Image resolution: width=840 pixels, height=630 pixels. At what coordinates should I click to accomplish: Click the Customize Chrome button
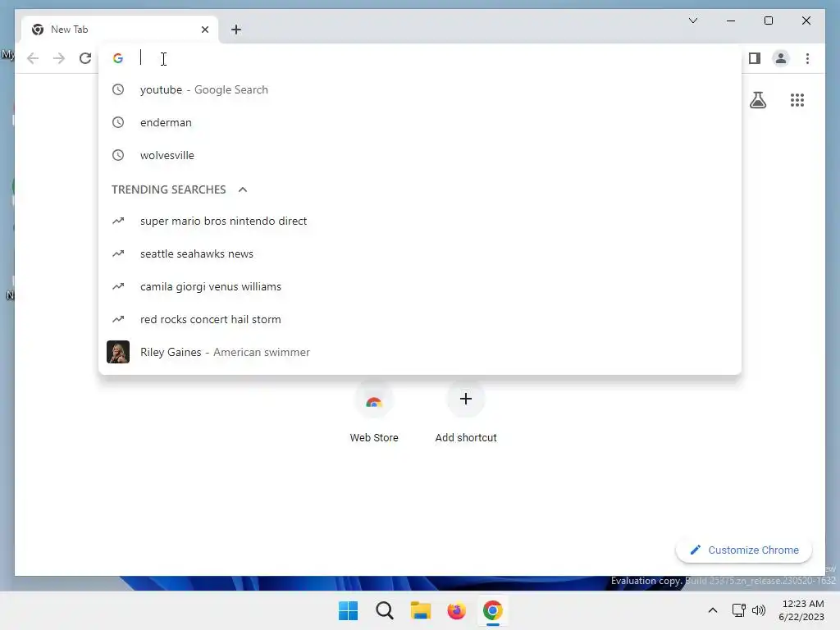point(744,550)
